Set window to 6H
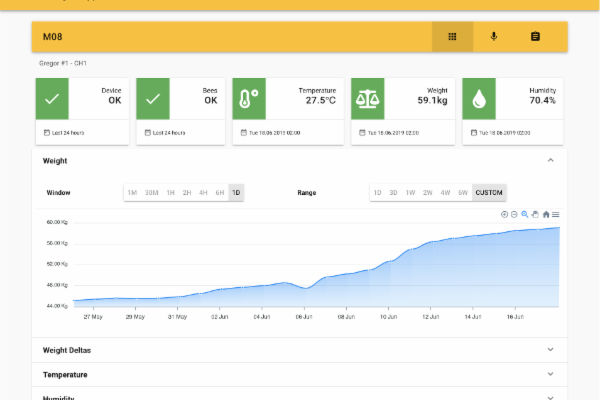 click(219, 192)
